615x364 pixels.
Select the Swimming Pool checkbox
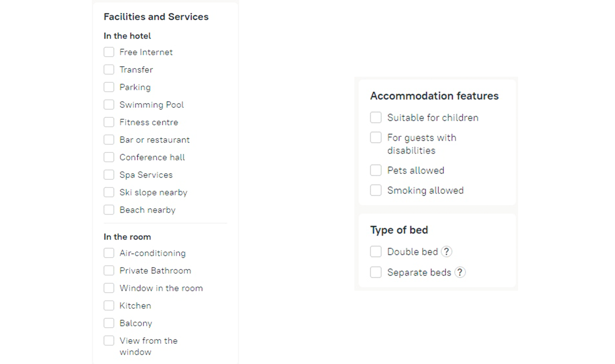tap(109, 105)
